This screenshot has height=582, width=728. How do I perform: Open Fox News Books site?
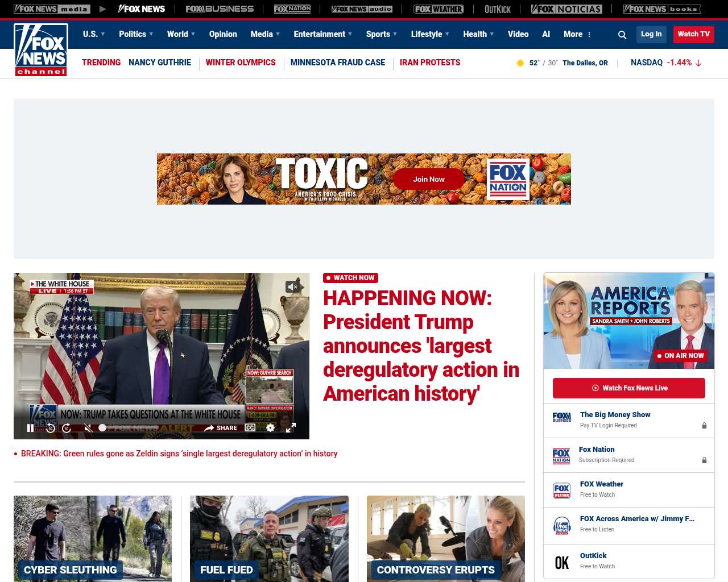(x=662, y=9)
